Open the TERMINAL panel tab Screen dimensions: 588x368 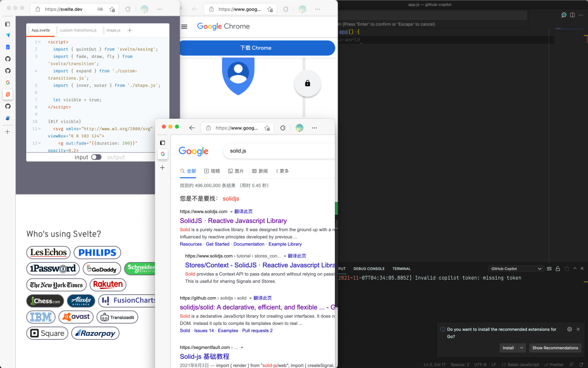point(401,269)
